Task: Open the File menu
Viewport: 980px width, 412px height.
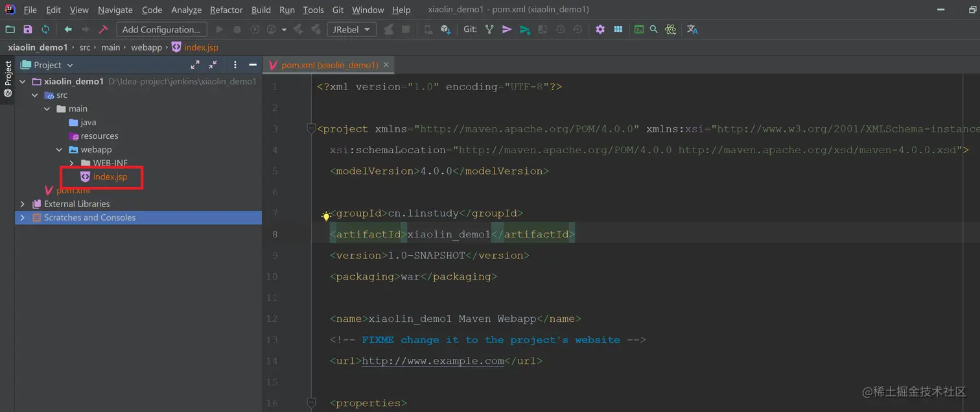Action: (x=30, y=10)
